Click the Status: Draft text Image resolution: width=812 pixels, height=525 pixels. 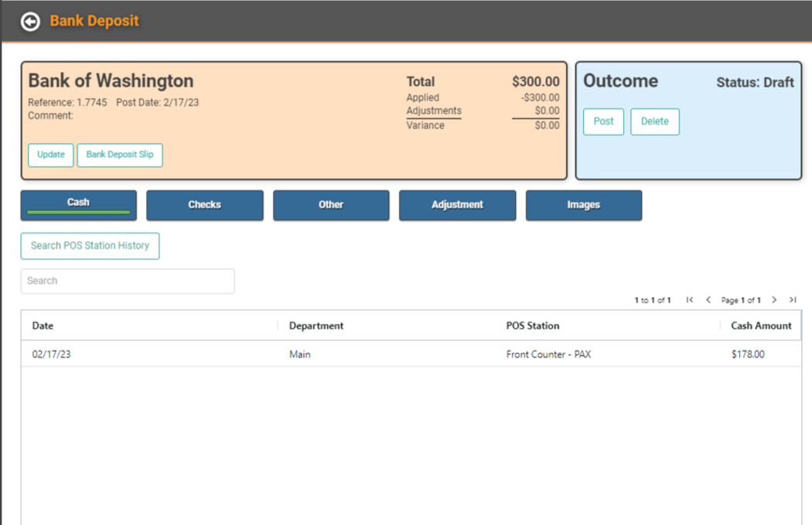pyautogui.click(x=755, y=82)
